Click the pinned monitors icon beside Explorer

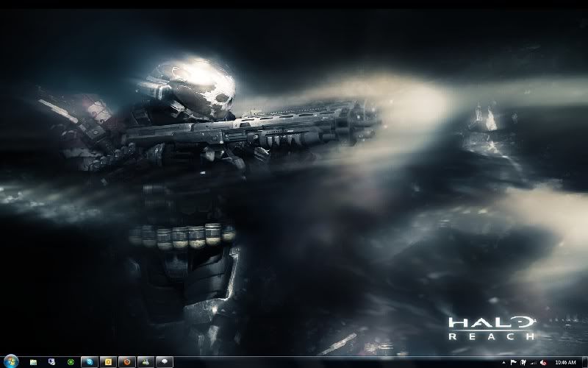coord(51,362)
